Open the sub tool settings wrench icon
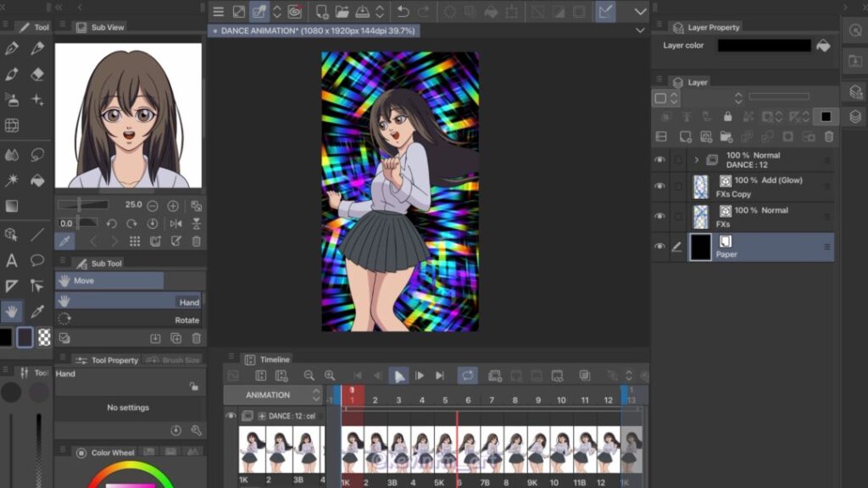 coord(196,430)
